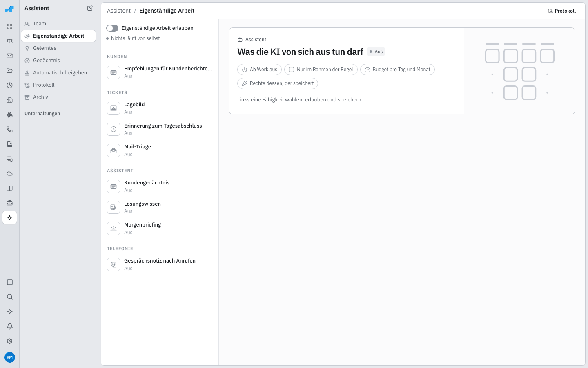
Task: Open Protokoll button in top right
Action: tap(562, 11)
